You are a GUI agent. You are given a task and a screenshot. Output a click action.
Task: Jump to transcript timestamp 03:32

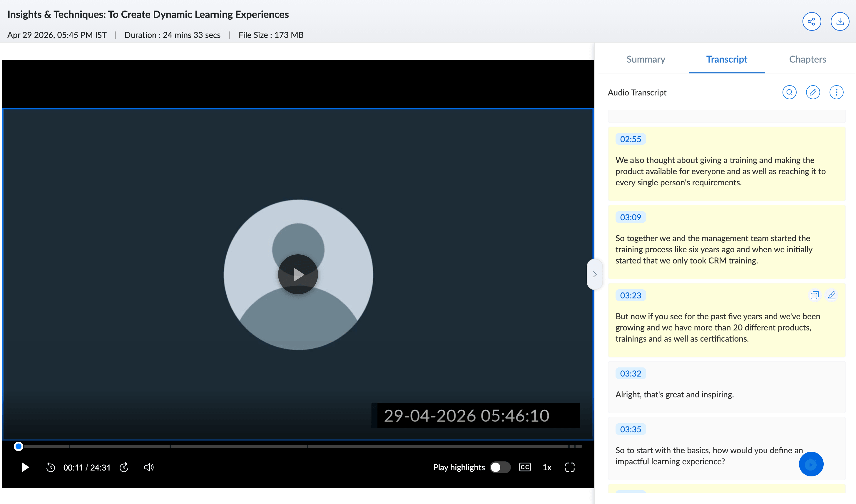[630, 373]
